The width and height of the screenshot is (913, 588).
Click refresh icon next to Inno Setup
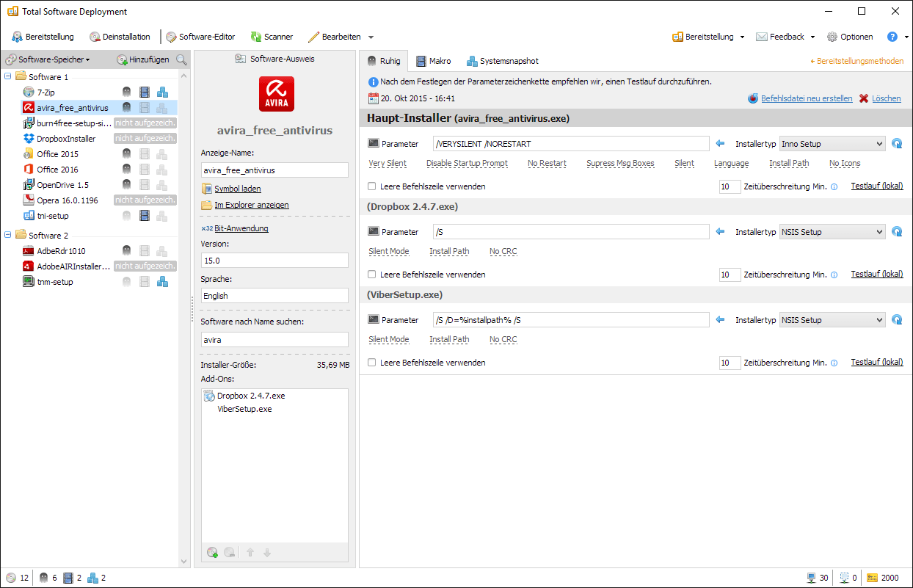(x=896, y=144)
